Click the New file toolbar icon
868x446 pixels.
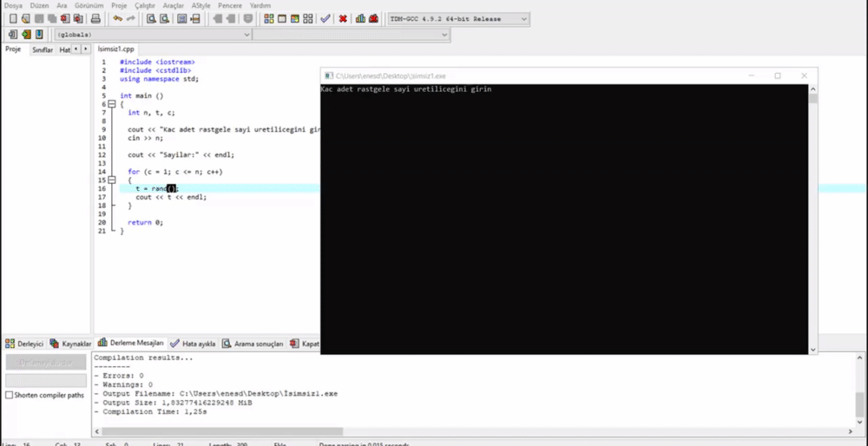[13, 19]
